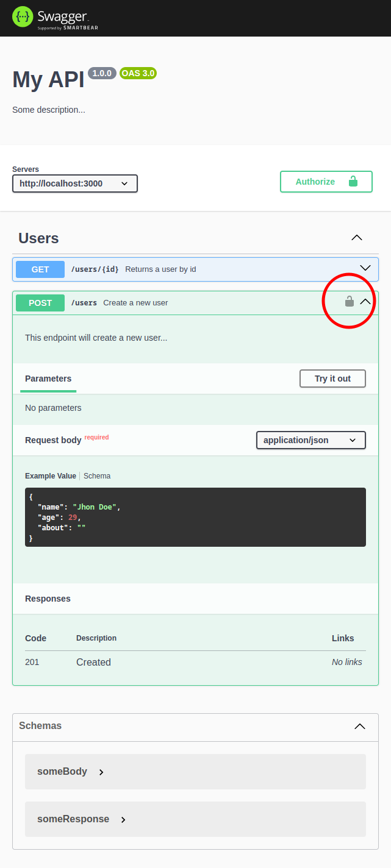The image size is (391, 868).
Task: Click the No links text
Action: click(x=347, y=662)
